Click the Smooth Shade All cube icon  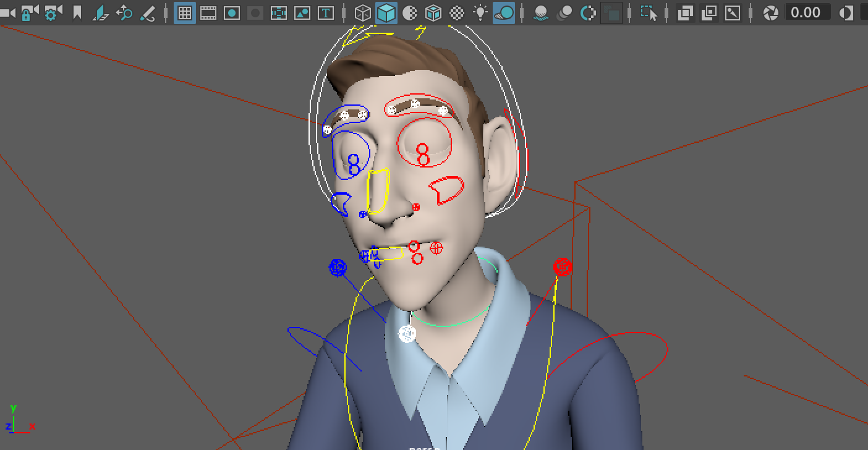pyautogui.click(x=386, y=12)
